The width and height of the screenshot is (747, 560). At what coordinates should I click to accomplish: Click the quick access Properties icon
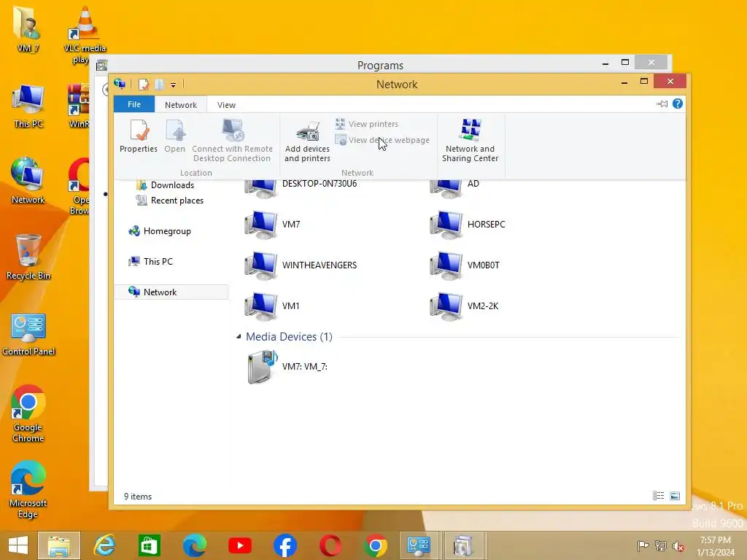[x=144, y=85]
